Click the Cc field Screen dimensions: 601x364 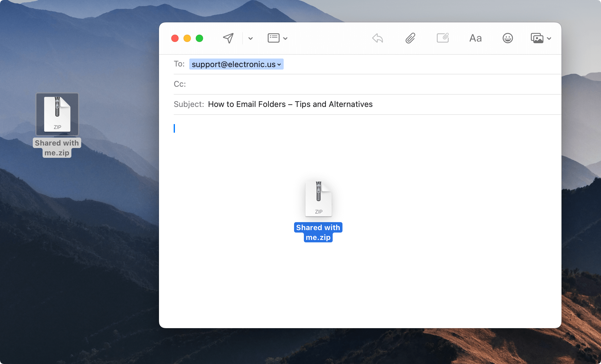(245, 84)
